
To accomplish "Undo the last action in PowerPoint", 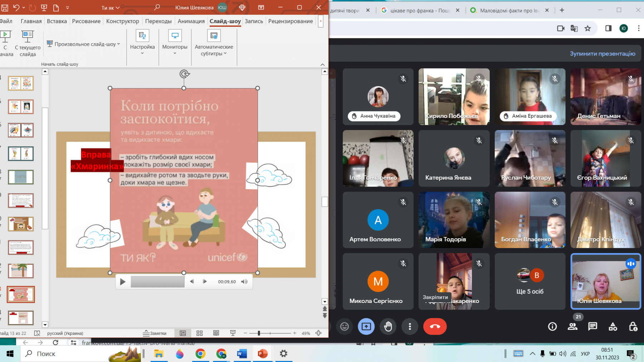I will coord(16,8).
